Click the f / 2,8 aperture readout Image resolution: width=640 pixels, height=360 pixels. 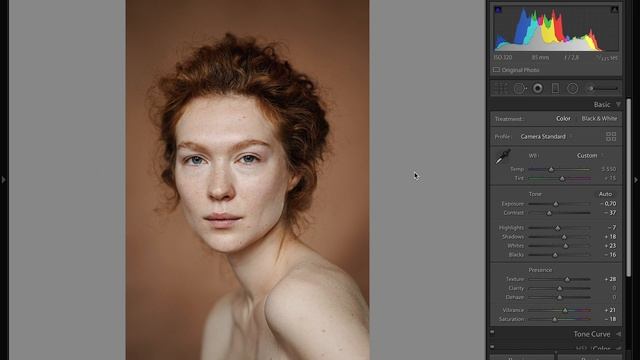571,58
